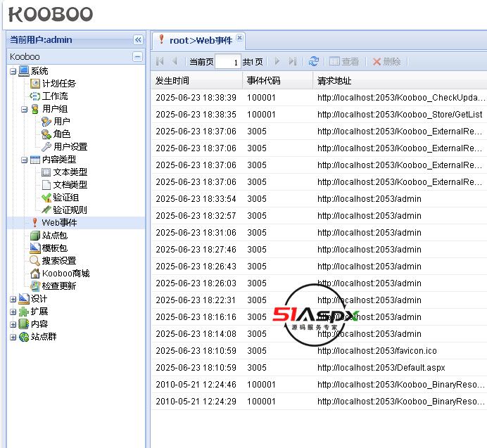Click the 用户 person icon
Viewport: 487px width, 448px height.
point(46,122)
